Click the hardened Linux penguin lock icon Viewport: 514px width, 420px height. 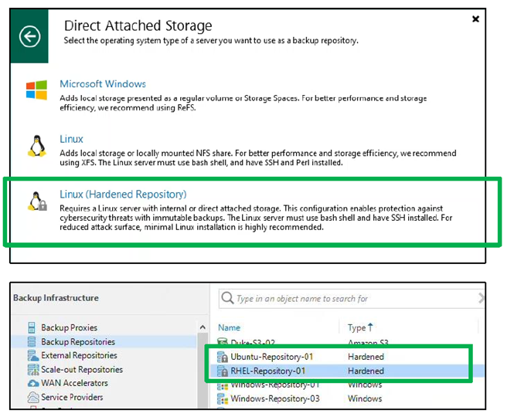(x=37, y=201)
